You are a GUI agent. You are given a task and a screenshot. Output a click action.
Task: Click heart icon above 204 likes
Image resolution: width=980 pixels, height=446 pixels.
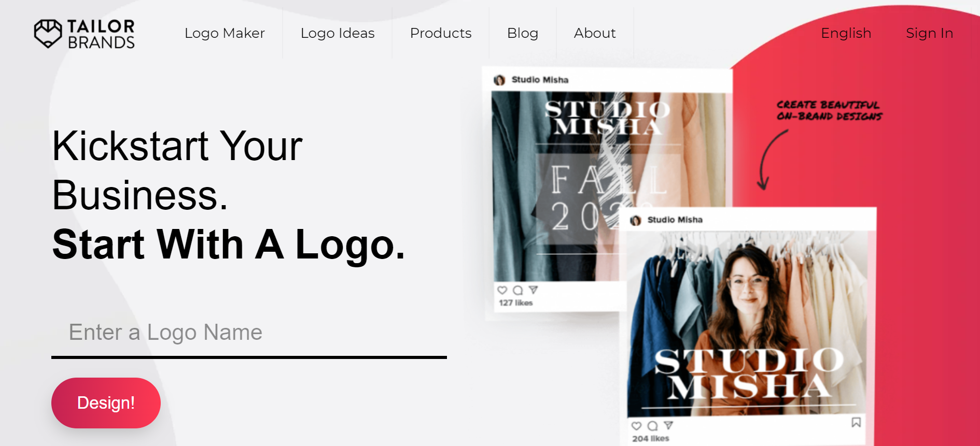(x=637, y=426)
